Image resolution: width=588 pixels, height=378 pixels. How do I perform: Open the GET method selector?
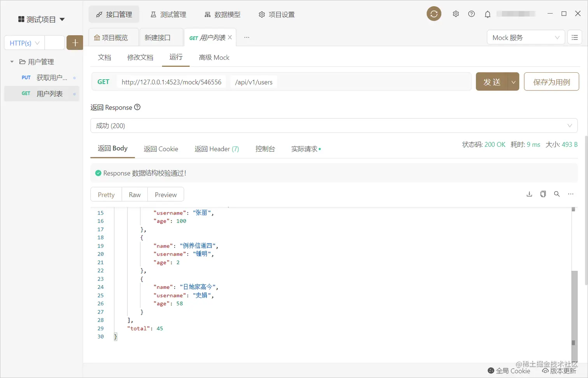click(103, 82)
